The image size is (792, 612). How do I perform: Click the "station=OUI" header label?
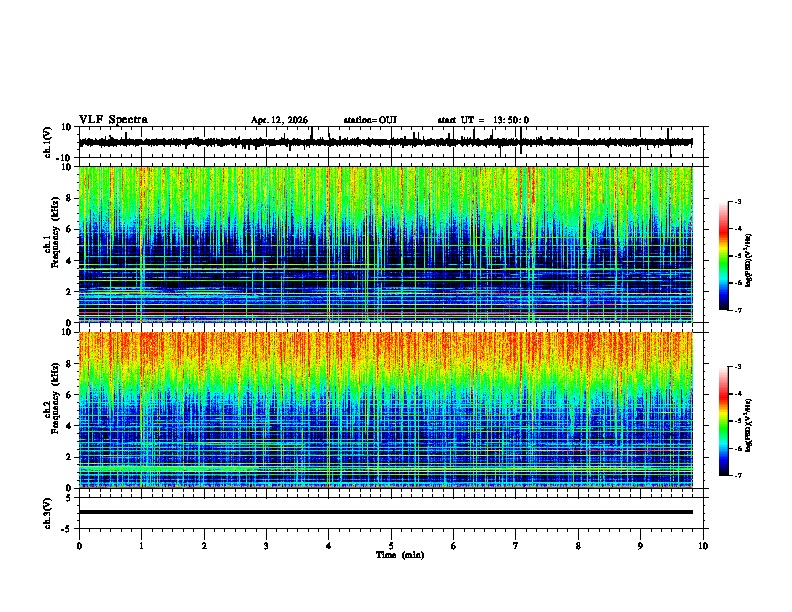370,120
